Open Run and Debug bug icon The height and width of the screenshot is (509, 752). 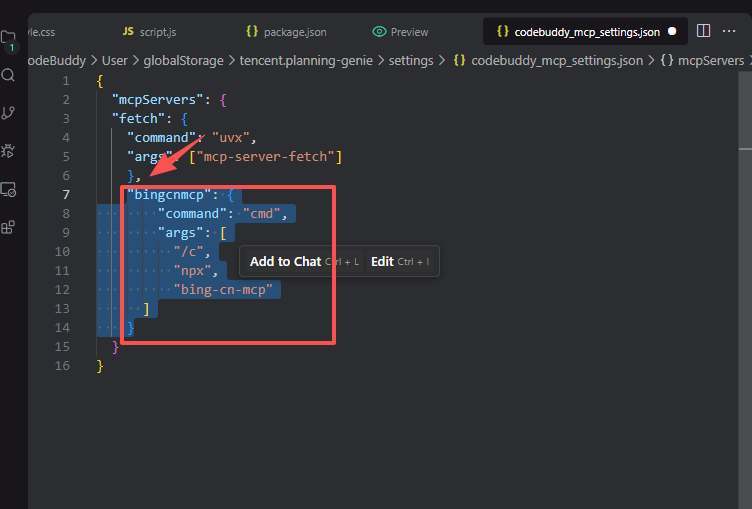click(x=8, y=151)
